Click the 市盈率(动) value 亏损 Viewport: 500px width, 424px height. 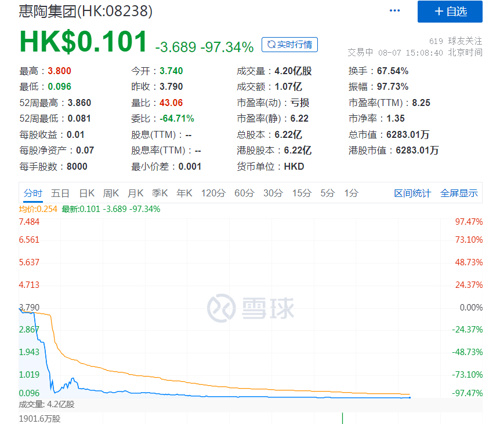click(x=300, y=103)
